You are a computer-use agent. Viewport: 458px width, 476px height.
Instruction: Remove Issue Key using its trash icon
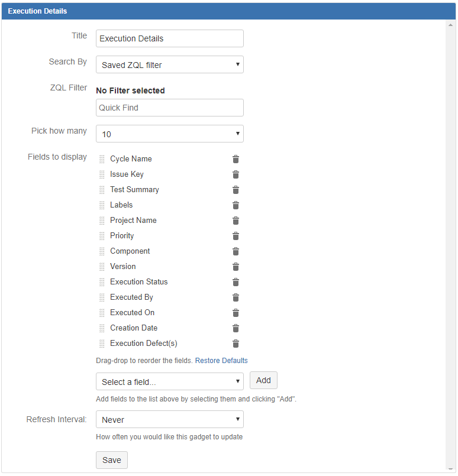(x=236, y=174)
